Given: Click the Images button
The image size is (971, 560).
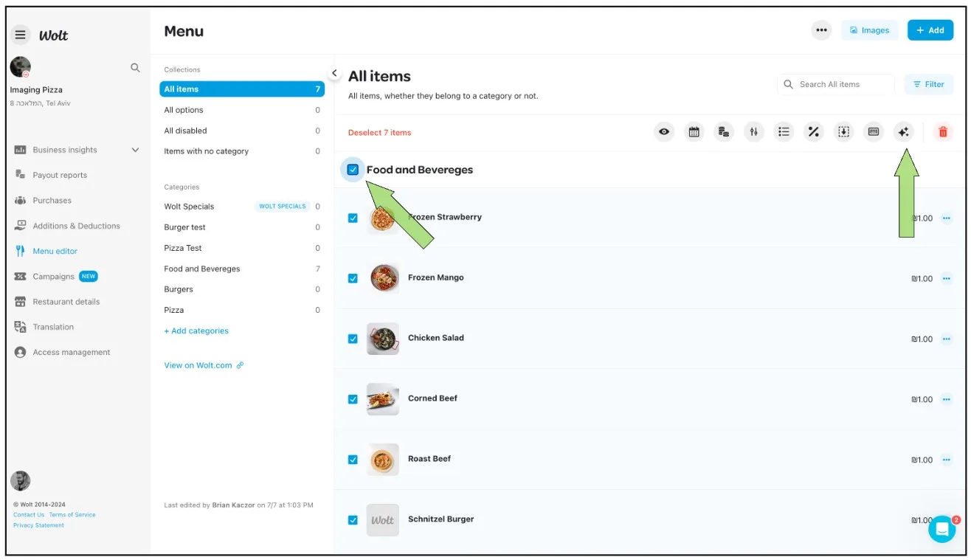Looking at the screenshot, I should tap(869, 30).
